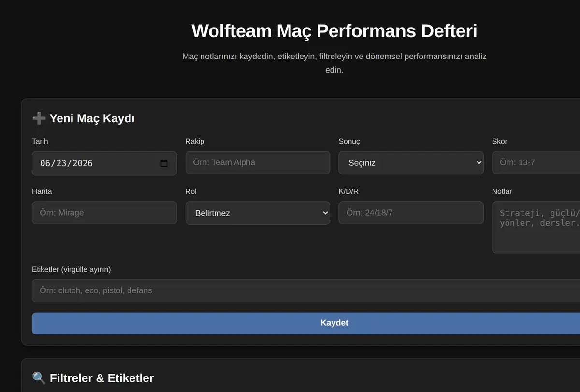
Task: Click inside the Notlar text area
Action: click(536, 227)
